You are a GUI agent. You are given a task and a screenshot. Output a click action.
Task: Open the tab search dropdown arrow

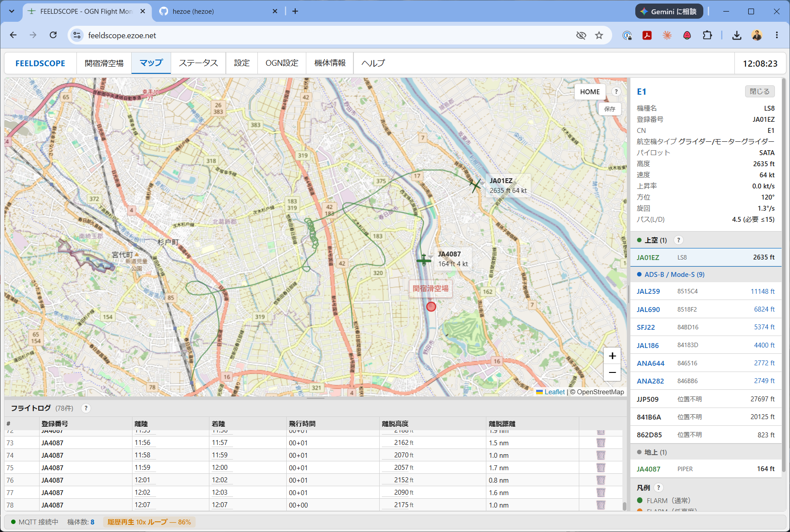(12, 11)
